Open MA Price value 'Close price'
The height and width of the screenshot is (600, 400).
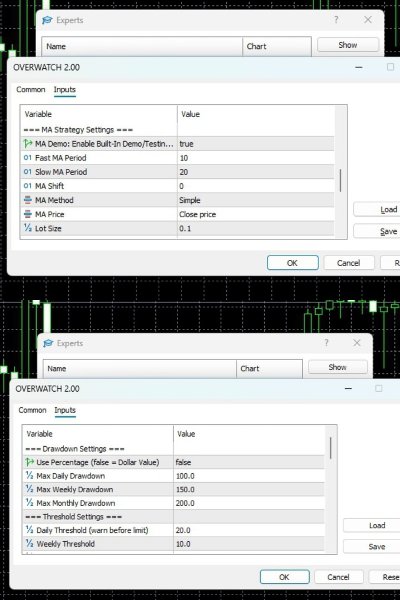(256, 214)
